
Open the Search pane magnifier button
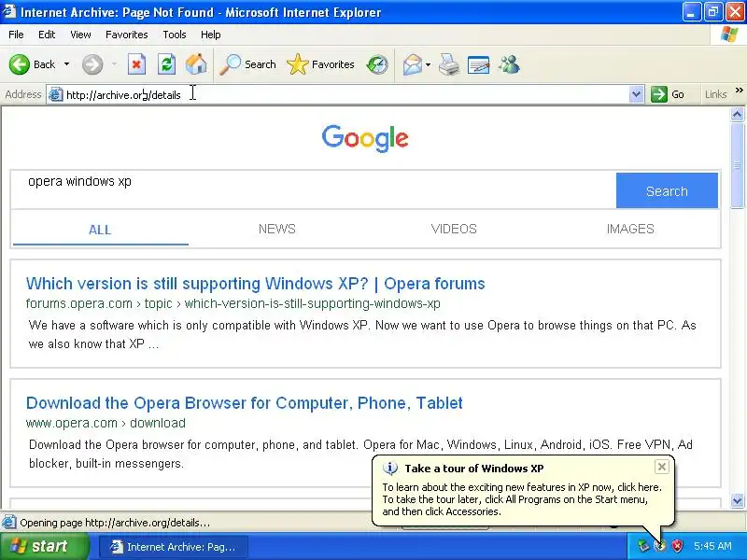247,64
